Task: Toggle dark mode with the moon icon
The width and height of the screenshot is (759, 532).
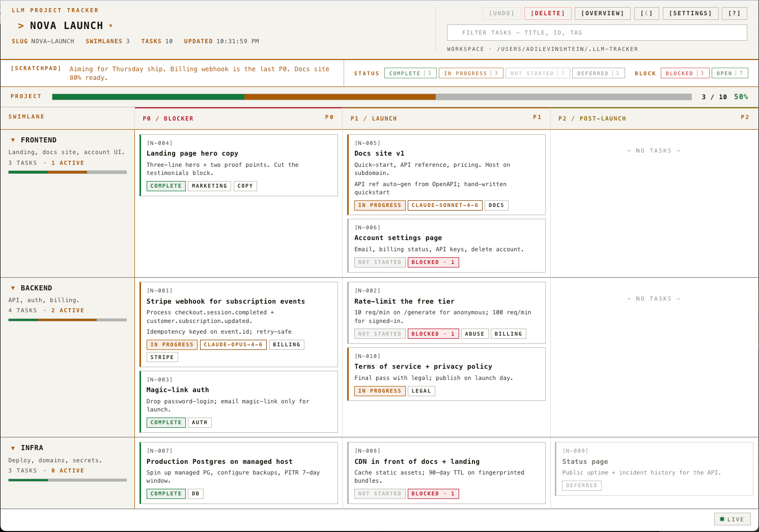Action: (x=646, y=13)
